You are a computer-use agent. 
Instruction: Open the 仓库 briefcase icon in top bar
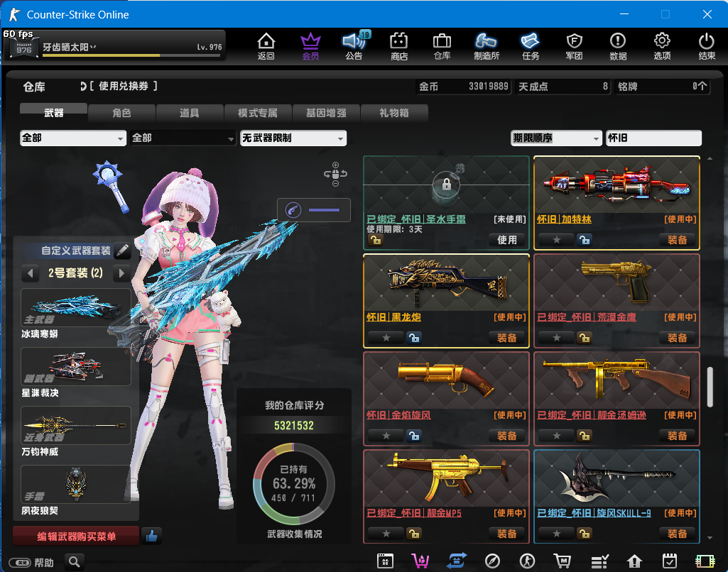point(442,46)
